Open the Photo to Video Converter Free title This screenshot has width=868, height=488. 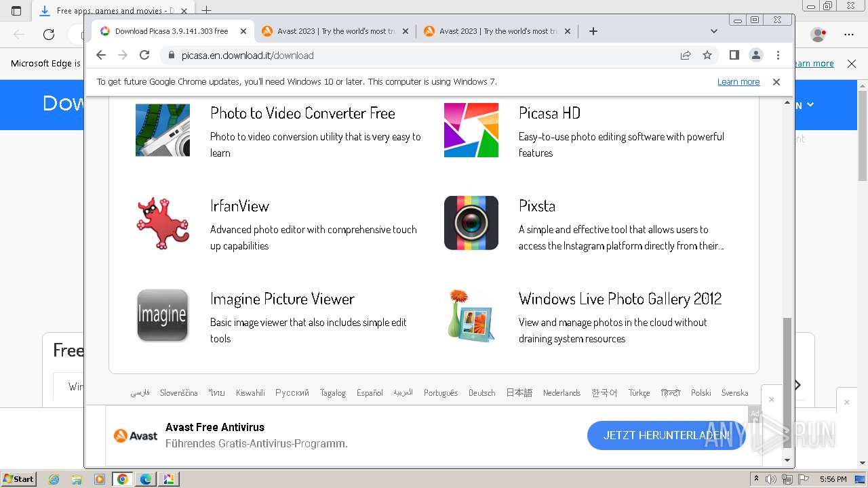pyautogui.click(x=302, y=113)
